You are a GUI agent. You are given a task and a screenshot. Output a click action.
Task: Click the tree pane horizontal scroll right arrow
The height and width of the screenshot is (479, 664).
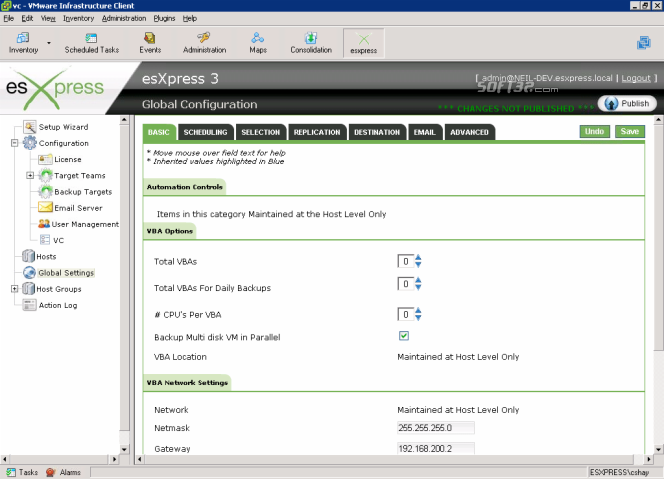pyautogui.click(x=114, y=459)
